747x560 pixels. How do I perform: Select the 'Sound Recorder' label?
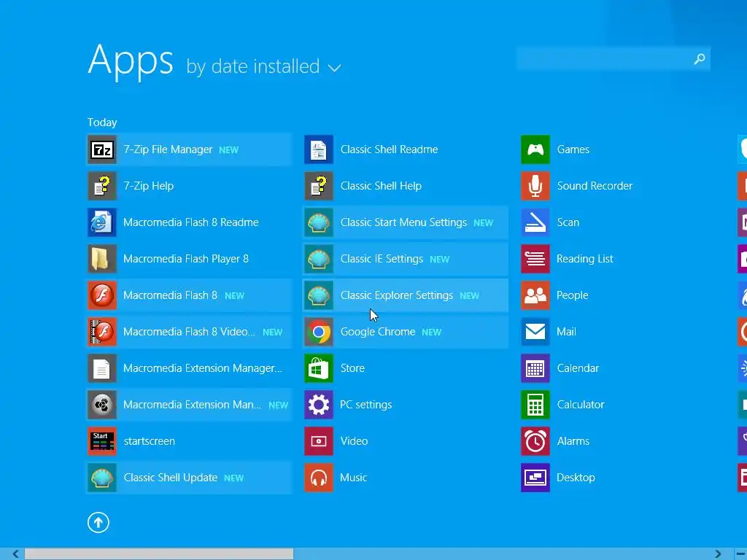pyautogui.click(x=595, y=186)
